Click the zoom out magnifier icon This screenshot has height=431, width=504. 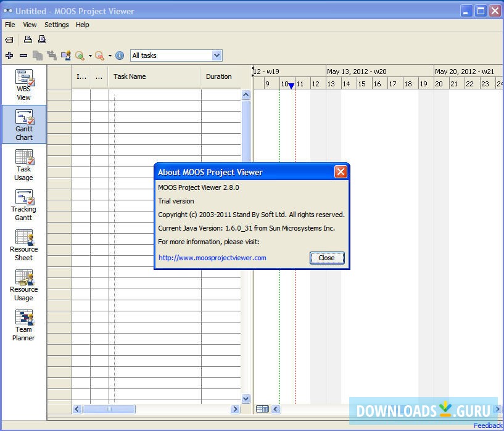(99, 55)
